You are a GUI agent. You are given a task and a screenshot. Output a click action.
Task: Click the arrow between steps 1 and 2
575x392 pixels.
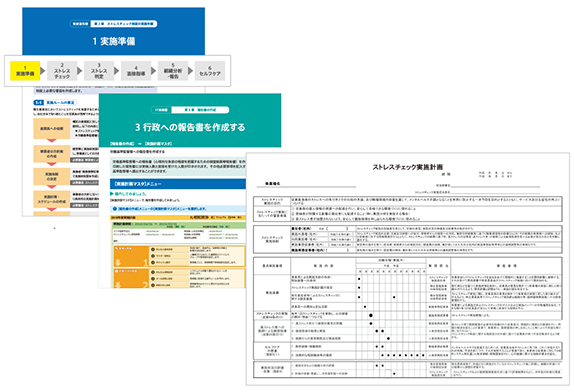[x=43, y=71]
